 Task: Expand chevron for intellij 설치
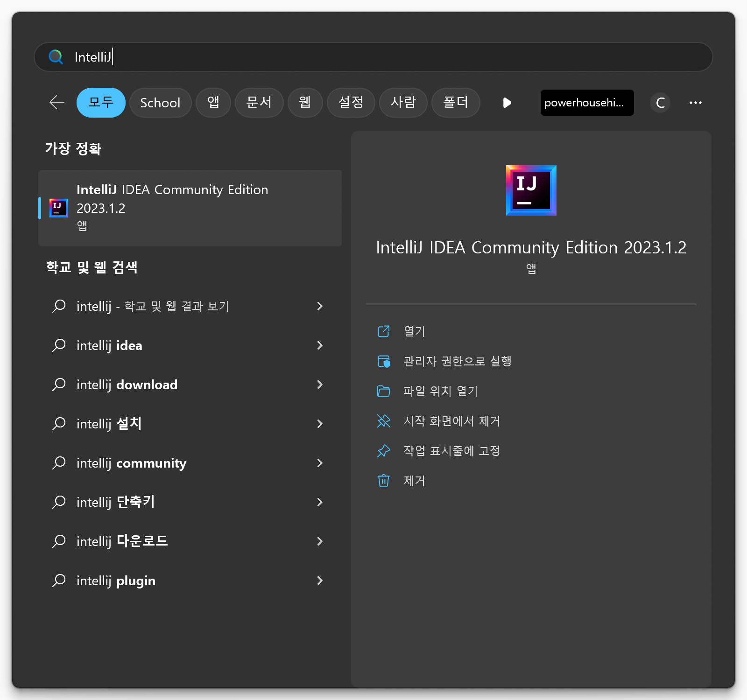(320, 424)
